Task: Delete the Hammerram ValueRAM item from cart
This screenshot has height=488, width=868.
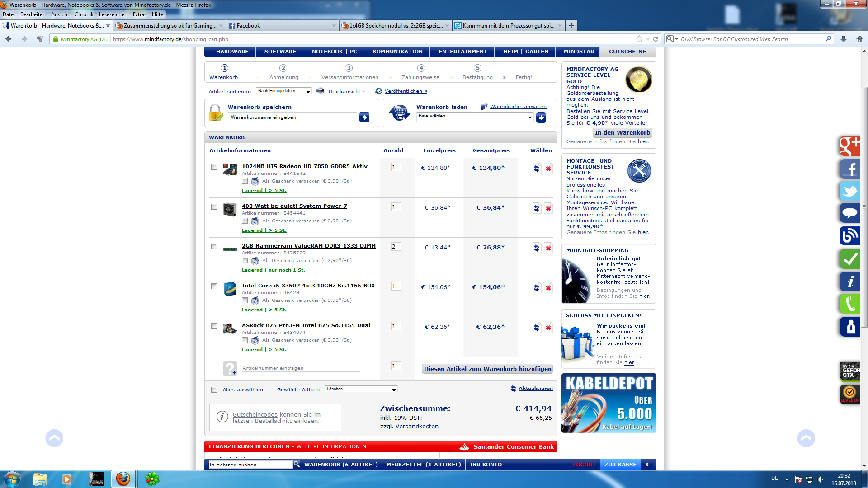Action: click(548, 248)
